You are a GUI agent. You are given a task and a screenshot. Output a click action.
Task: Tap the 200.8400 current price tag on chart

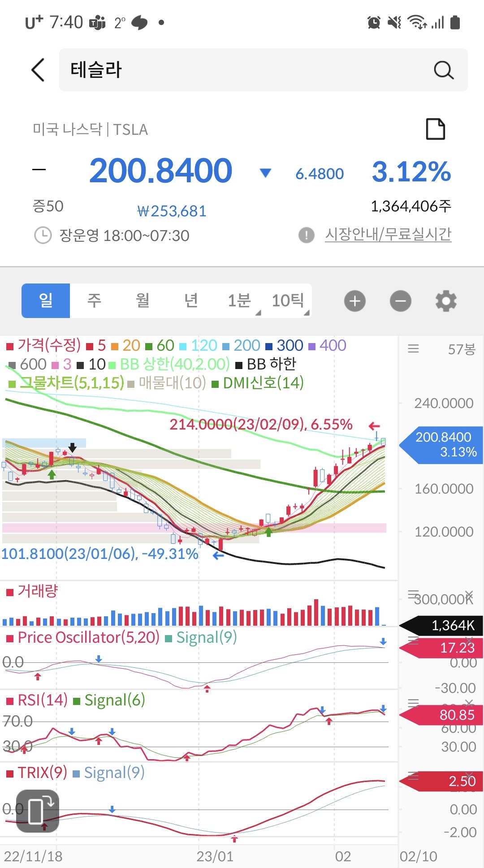click(441, 445)
